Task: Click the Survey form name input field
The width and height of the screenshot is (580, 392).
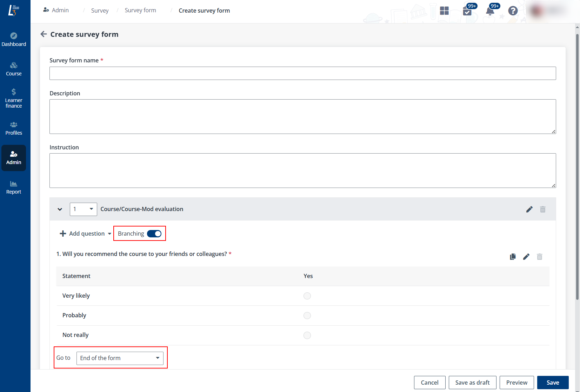Action: 302,73
